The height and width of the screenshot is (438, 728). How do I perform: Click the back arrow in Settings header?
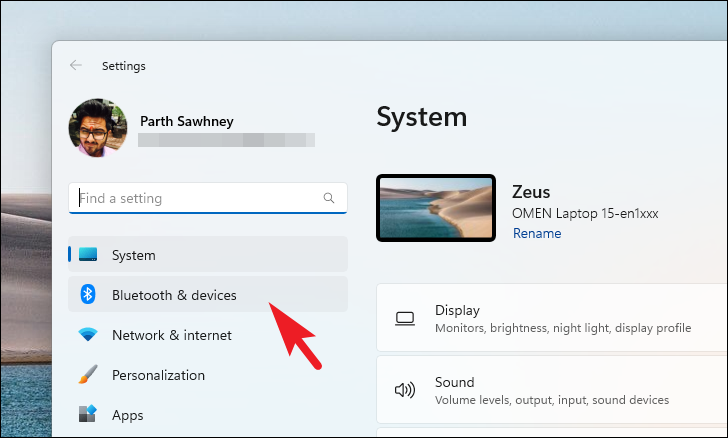click(76, 65)
